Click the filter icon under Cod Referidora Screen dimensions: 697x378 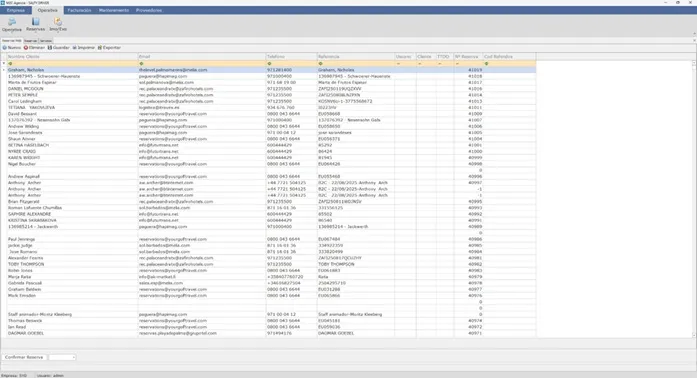coord(486,64)
